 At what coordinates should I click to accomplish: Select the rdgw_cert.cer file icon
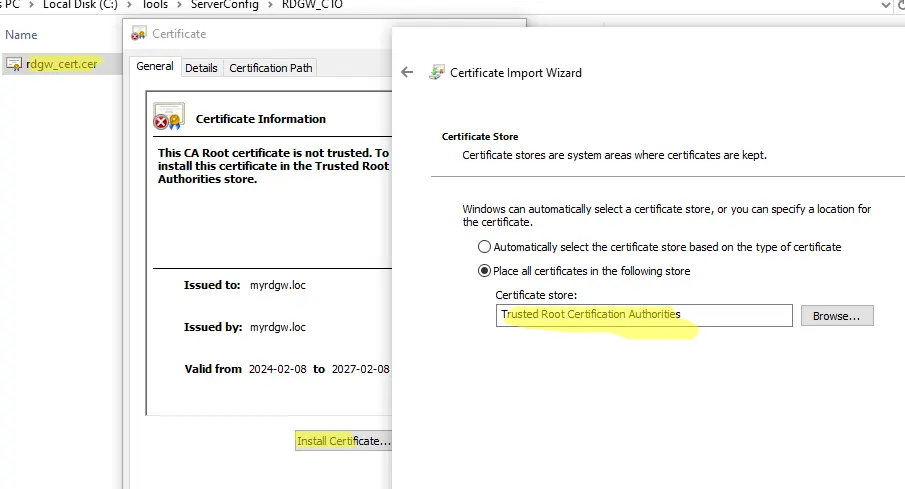(x=14, y=64)
